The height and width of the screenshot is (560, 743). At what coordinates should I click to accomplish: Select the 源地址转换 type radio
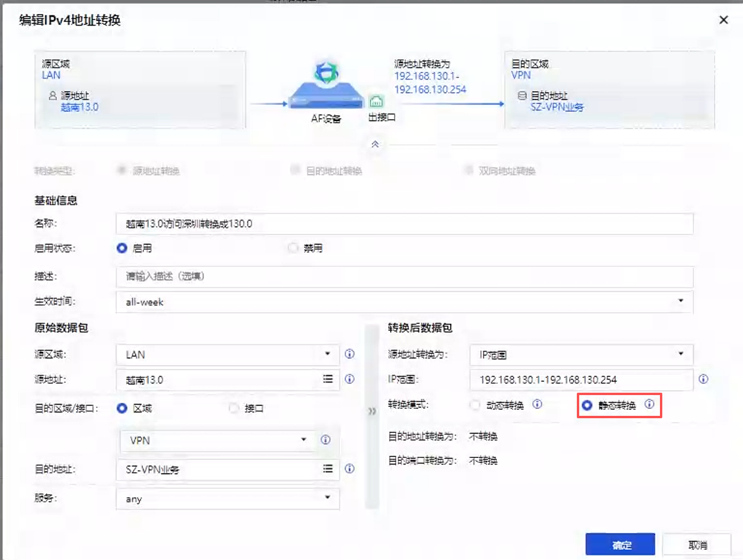(x=122, y=170)
